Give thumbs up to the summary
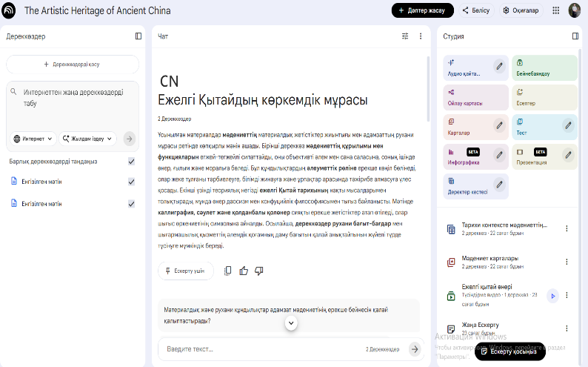This screenshot has height=367, width=588. 244,271
